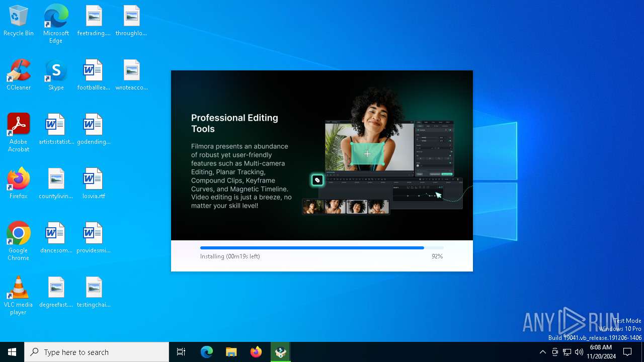Launch Edge from the taskbar
This screenshot has height=362, width=644.
(x=207, y=352)
